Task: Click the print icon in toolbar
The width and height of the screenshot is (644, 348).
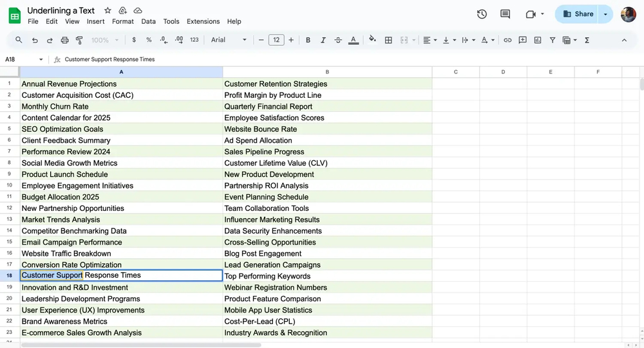Action: point(64,40)
